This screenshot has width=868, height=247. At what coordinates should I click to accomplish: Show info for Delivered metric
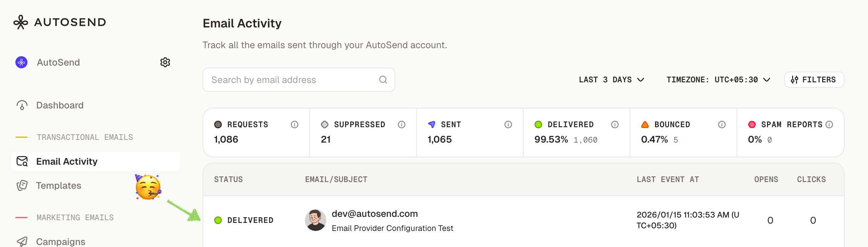(x=615, y=125)
